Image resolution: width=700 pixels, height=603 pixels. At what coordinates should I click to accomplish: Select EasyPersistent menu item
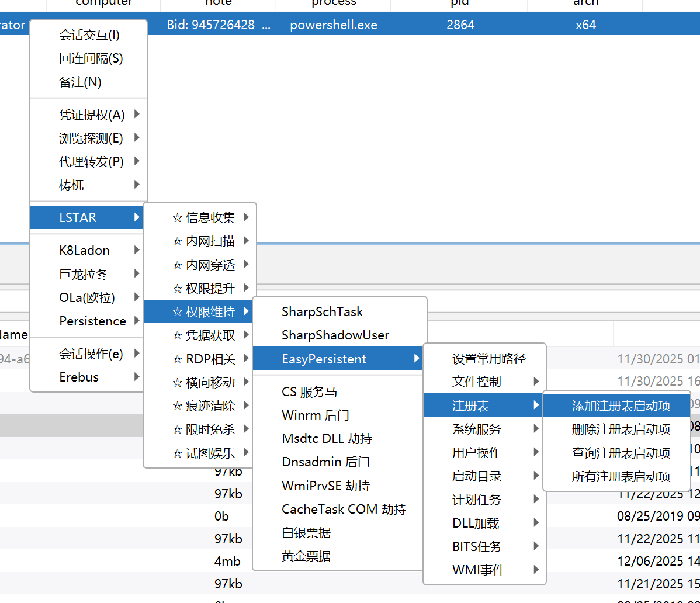click(x=338, y=359)
